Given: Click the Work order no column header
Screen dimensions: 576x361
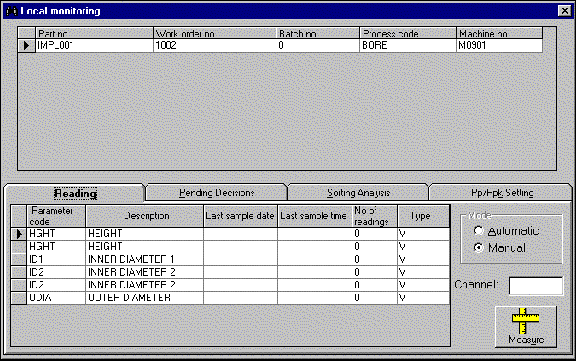Looking at the screenshot, I should click(x=215, y=33).
